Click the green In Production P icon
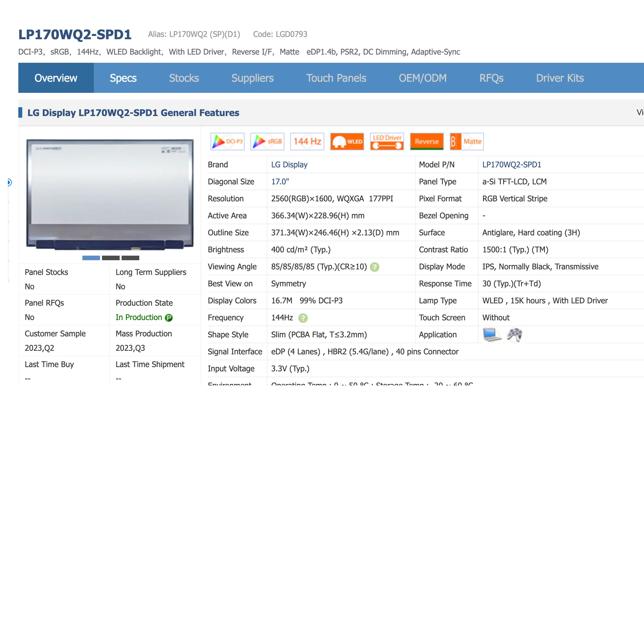 169,318
